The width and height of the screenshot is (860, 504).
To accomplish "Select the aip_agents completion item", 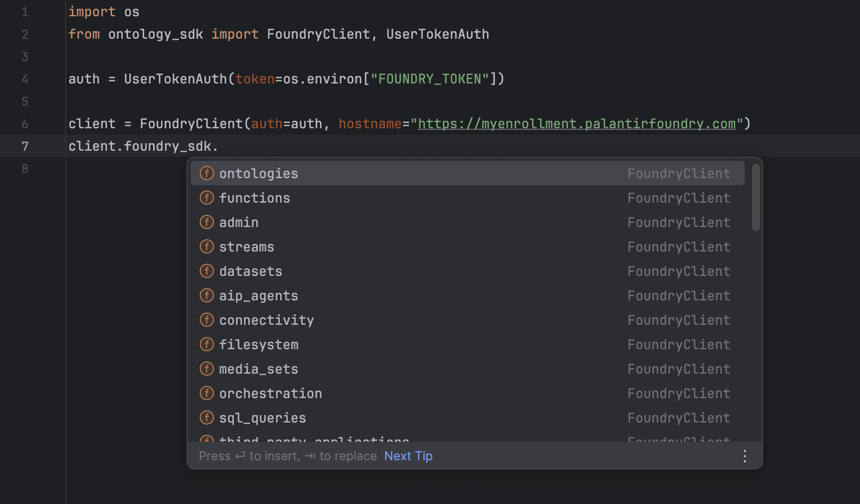I will click(x=467, y=296).
